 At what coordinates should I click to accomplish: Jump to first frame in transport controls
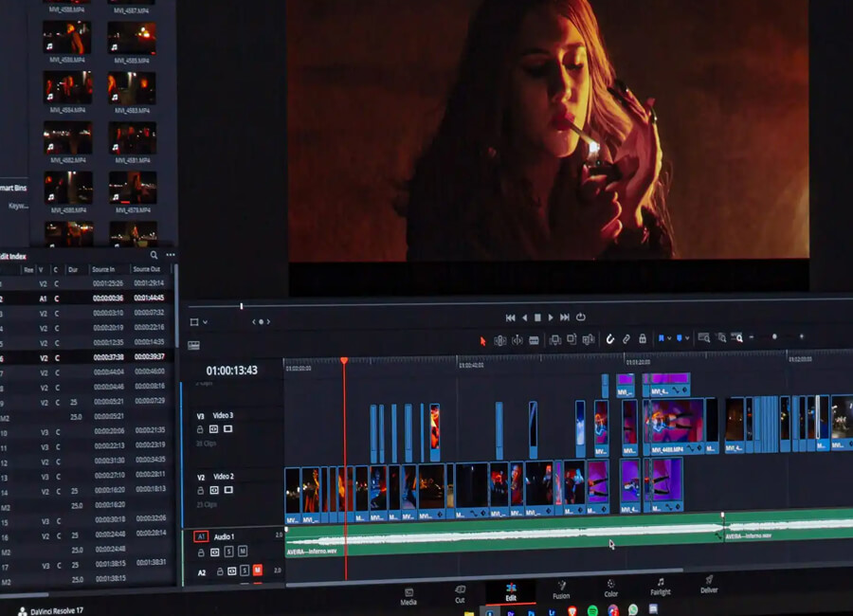pos(510,317)
